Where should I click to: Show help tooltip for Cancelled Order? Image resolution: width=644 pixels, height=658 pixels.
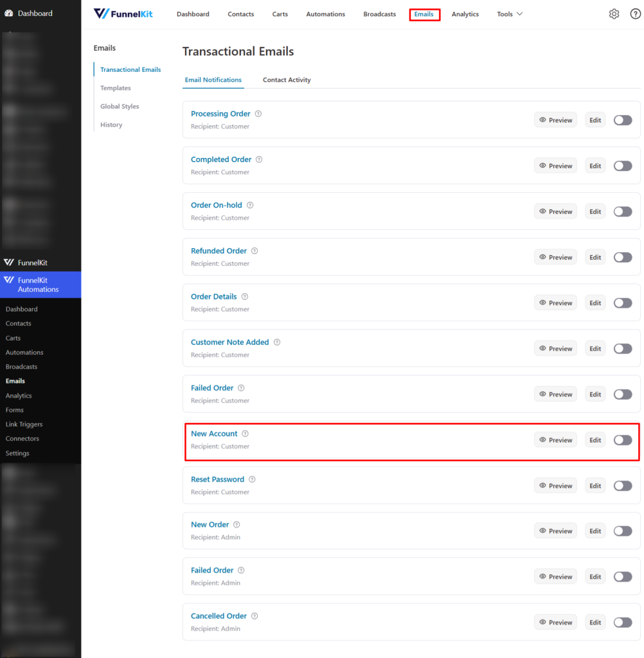tap(255, 616)
